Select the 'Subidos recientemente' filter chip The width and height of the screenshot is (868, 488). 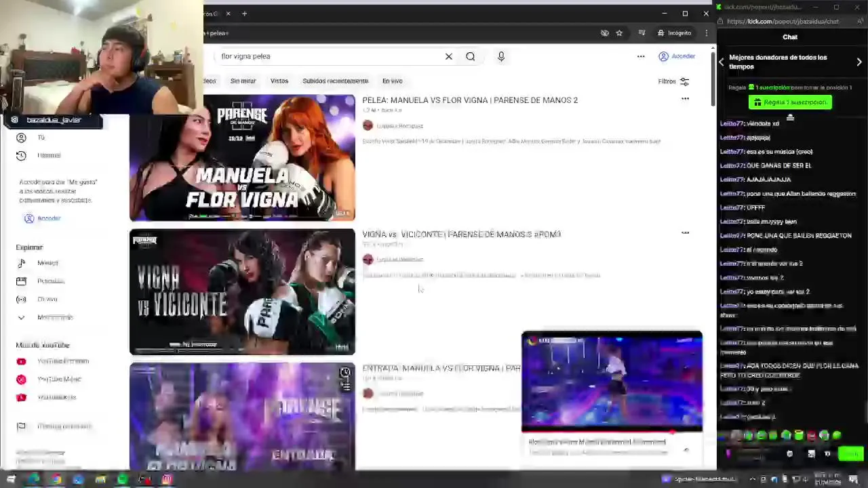[x=335, y=81]
